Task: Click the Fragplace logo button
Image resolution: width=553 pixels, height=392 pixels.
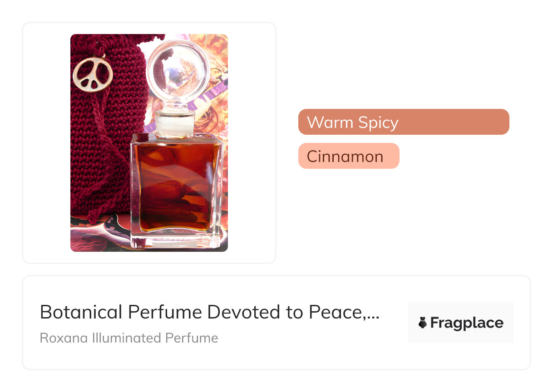Action: (461, 323)
